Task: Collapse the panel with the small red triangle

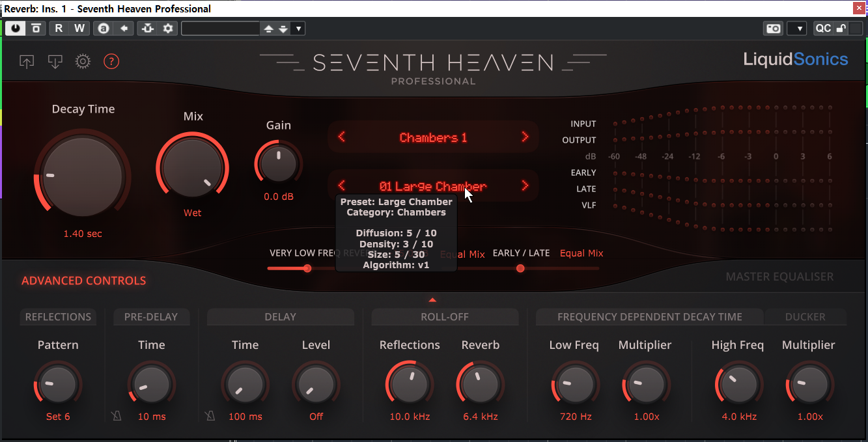Action: pyautogui.click(x=432, y=300)
